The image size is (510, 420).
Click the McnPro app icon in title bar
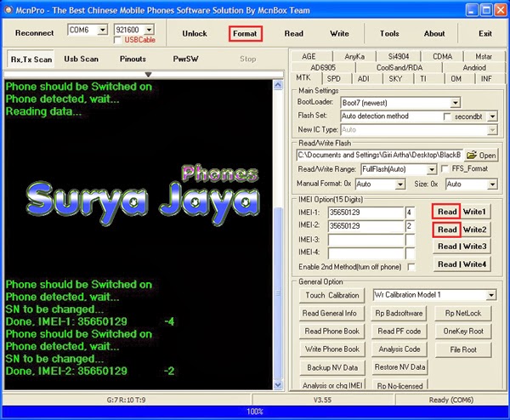pos(8,10)
